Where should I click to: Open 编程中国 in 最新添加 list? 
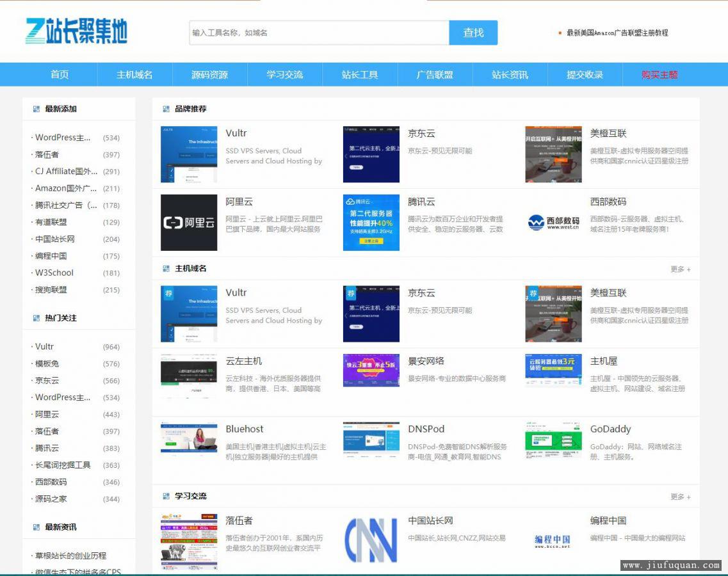51,256
